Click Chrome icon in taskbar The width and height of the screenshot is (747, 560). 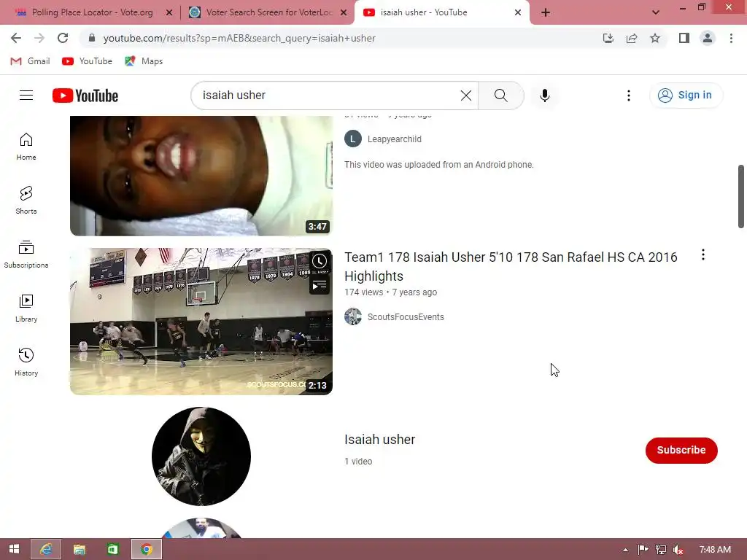[146, 549]
